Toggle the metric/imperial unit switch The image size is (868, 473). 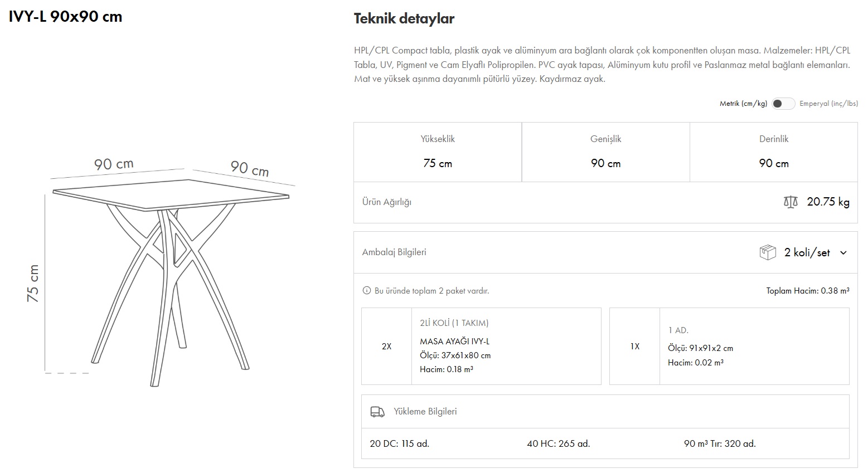pyautogui.click(x=783, y=104)
